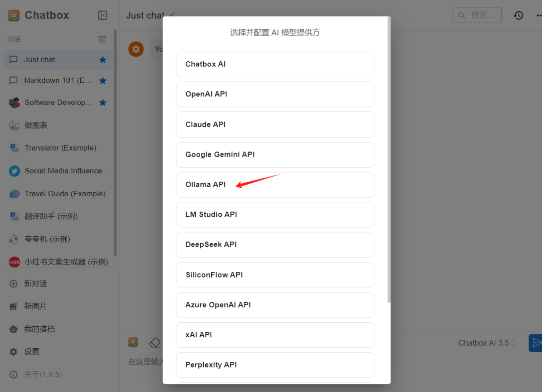The height and width of the screenshot is (392, 542).
Task: Open 关于(1.9.5) about page
Action: tap(58, 375)
